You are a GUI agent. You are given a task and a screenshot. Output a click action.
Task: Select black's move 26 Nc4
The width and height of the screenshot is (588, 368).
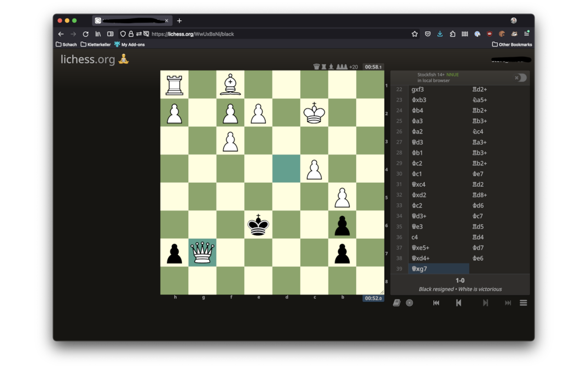pyautogui.click(x=499, y=132)
